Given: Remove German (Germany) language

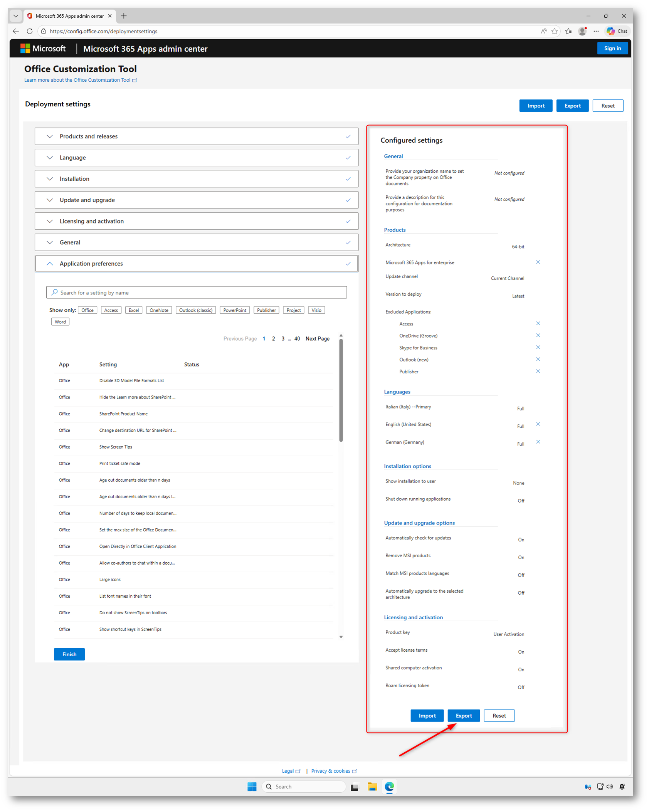Looking at the screenshot, I should 538,442.
